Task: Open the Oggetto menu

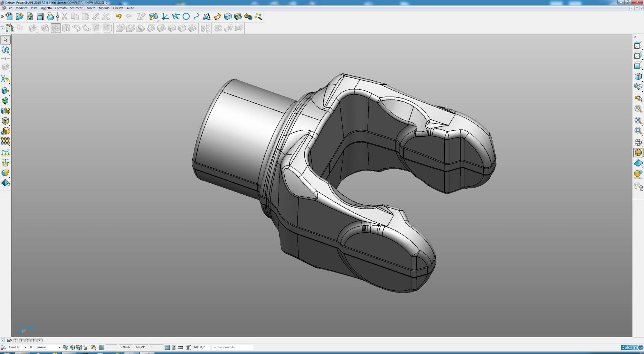Action: 46,8
